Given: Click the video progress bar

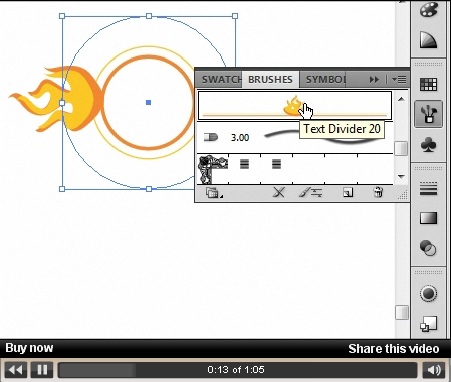Looking at the screenshot, I should (237, 370).
